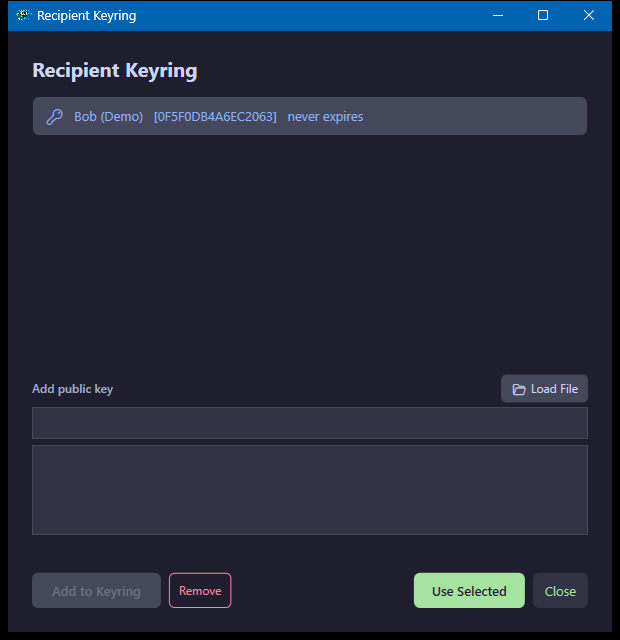Click the key icon beside Bob (Demo)
Screen dimensions: 620x640
point(54,117)
